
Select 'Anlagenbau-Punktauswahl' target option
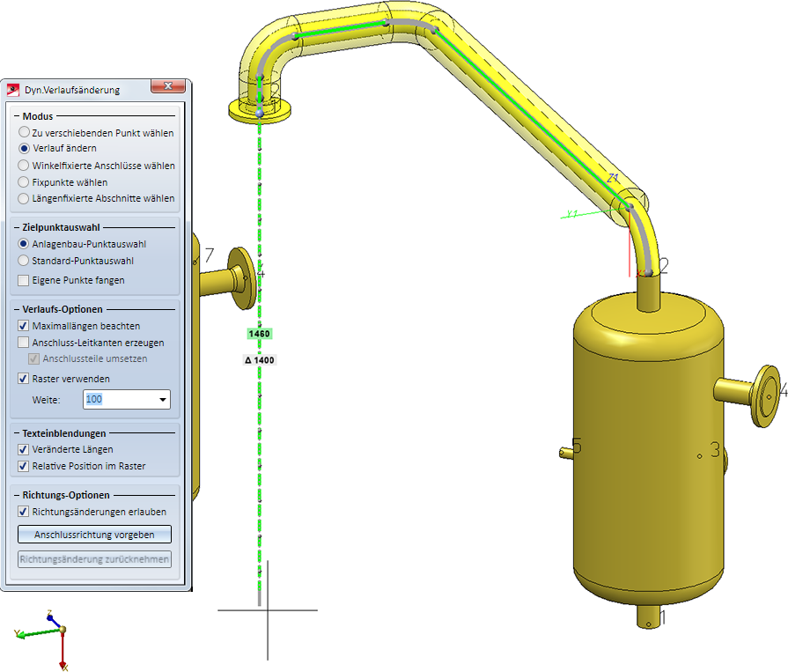(24, 244)
